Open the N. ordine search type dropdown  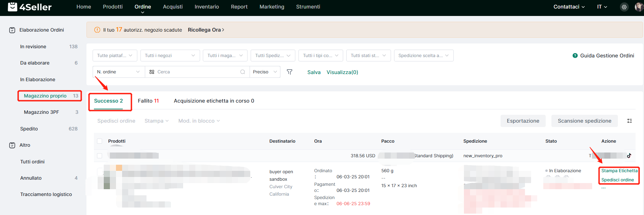(119, 72)
